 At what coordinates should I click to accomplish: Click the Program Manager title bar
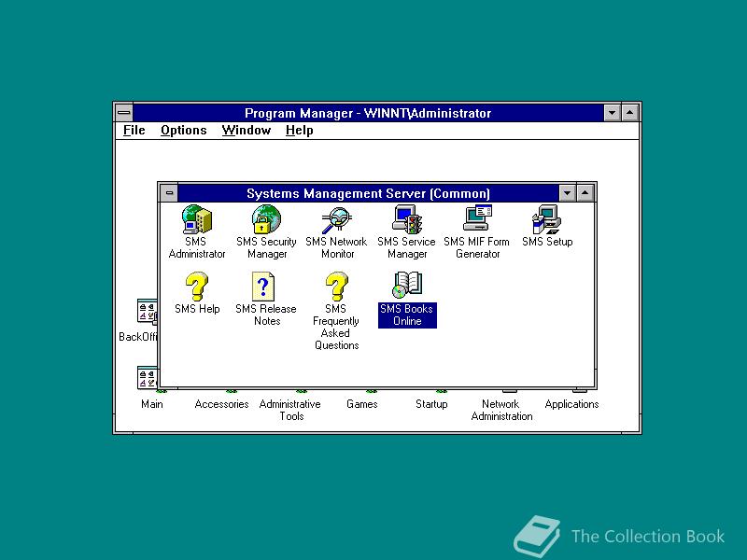click(x=368, y=113)
